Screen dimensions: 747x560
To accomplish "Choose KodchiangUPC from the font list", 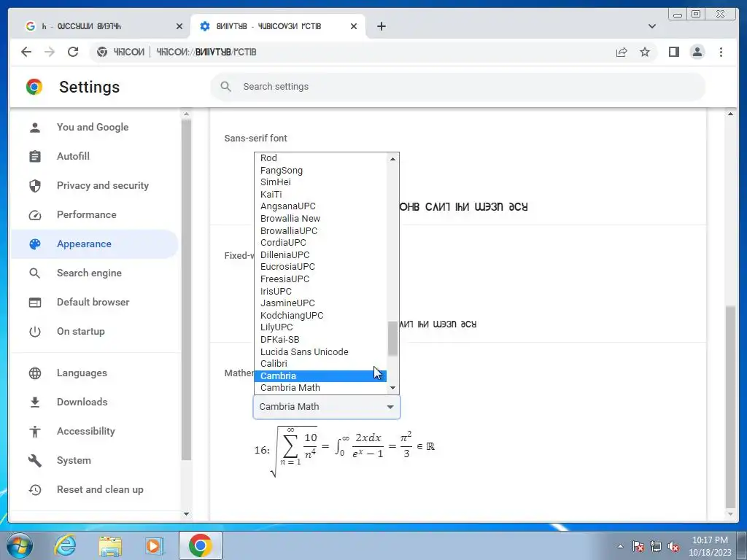I will [x=321, y=315].
